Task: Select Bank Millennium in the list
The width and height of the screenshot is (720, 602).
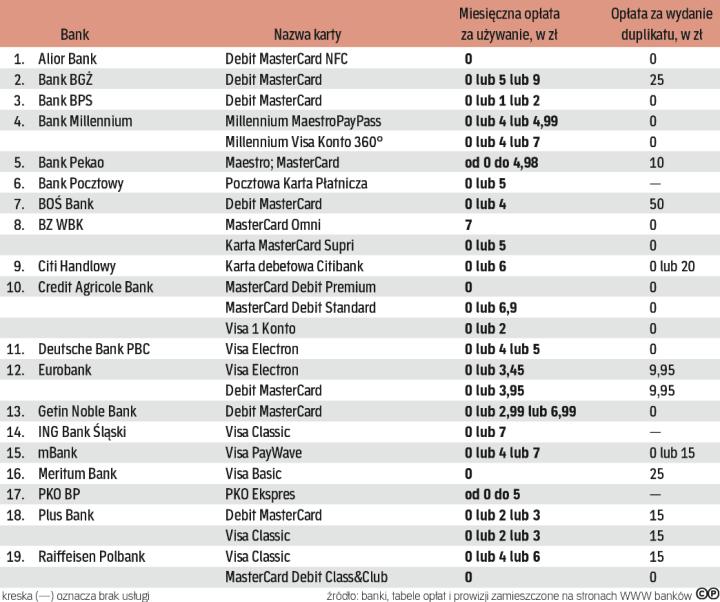Action: 85,121
